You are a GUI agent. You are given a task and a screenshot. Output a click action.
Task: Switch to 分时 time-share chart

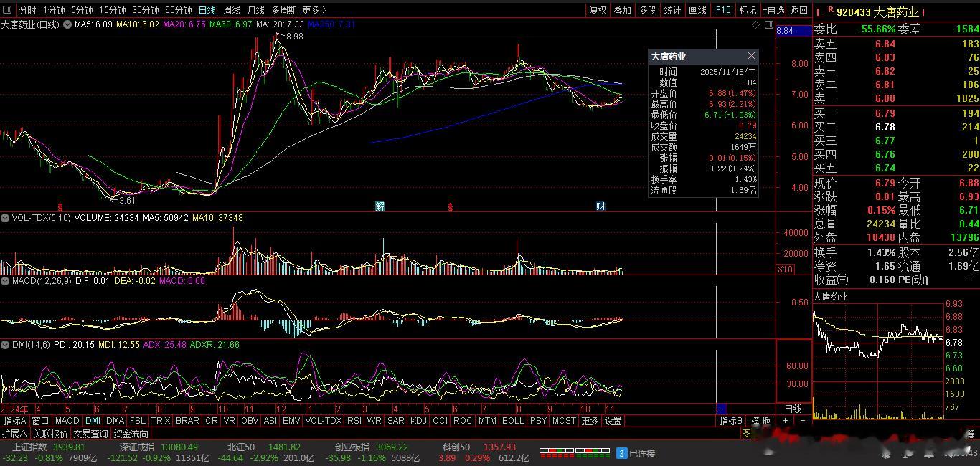tap(27, 10)
